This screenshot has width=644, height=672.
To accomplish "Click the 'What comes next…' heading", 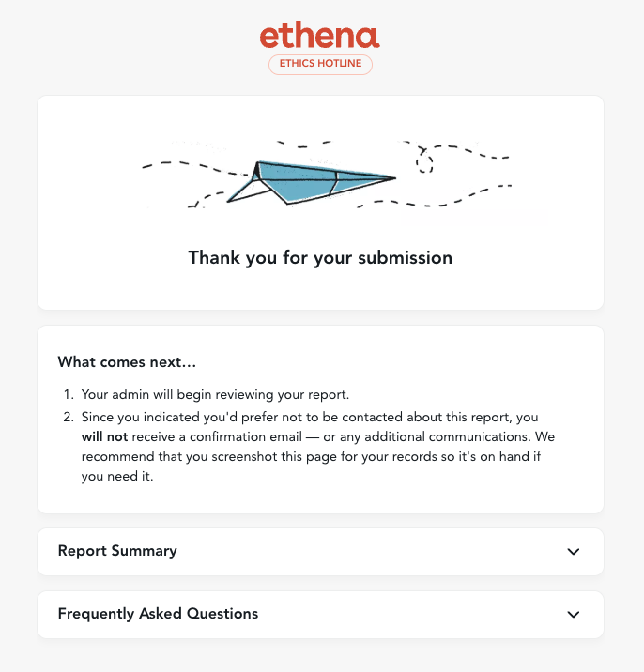I will [127, 361].
